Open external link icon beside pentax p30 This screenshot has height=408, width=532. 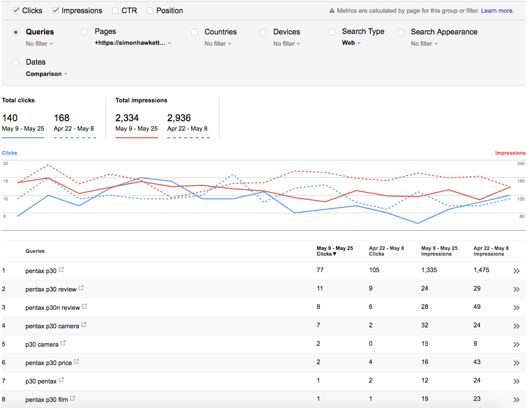[x=61, y=270]
